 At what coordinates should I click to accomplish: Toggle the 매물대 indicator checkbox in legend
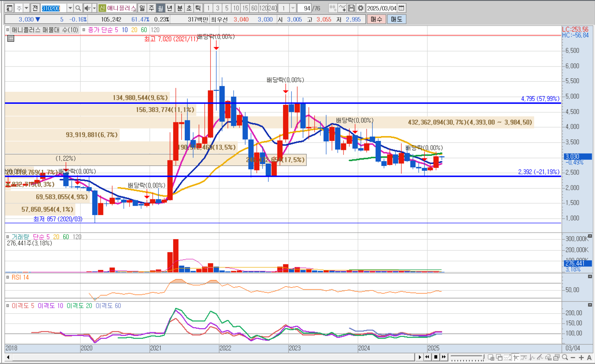click(8, 30)
